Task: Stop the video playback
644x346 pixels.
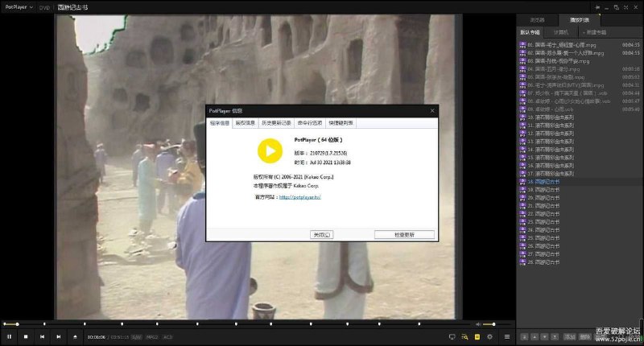Action: [x=26, y=336]
